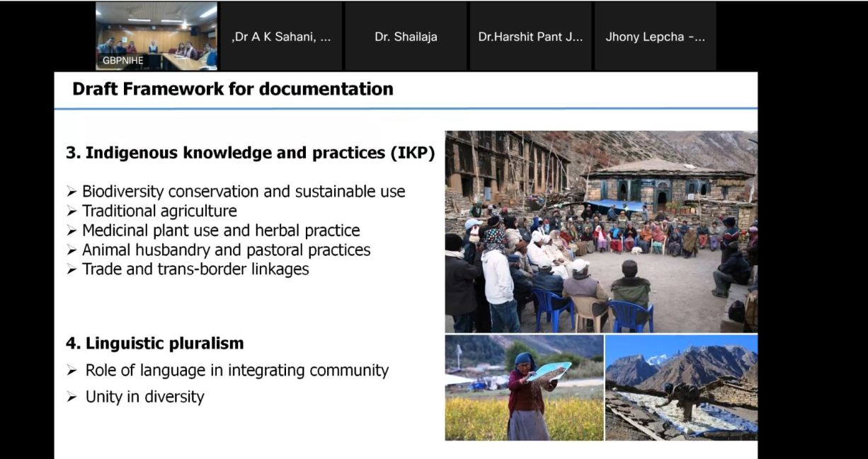Screen dimensions: 868x459
Task: Click the slide title Draft Framework for documentation
Action: click(x=232, y=89)
